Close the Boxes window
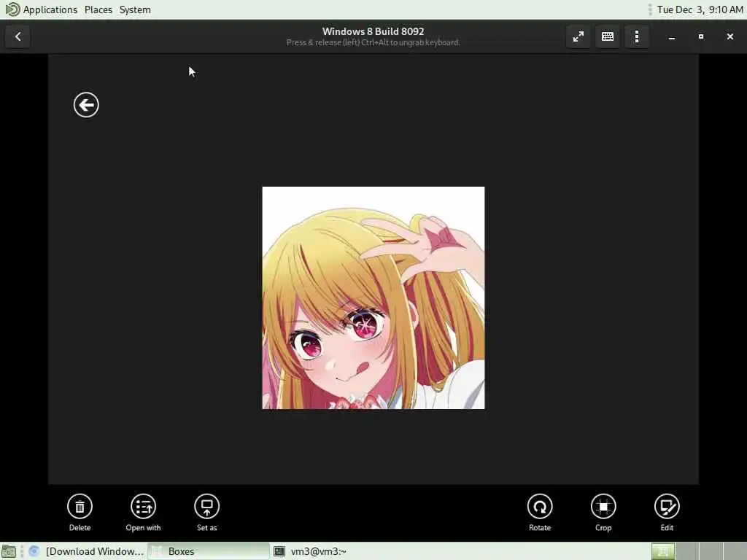Screen dimensions: 747x560 [x=729, y=36]
